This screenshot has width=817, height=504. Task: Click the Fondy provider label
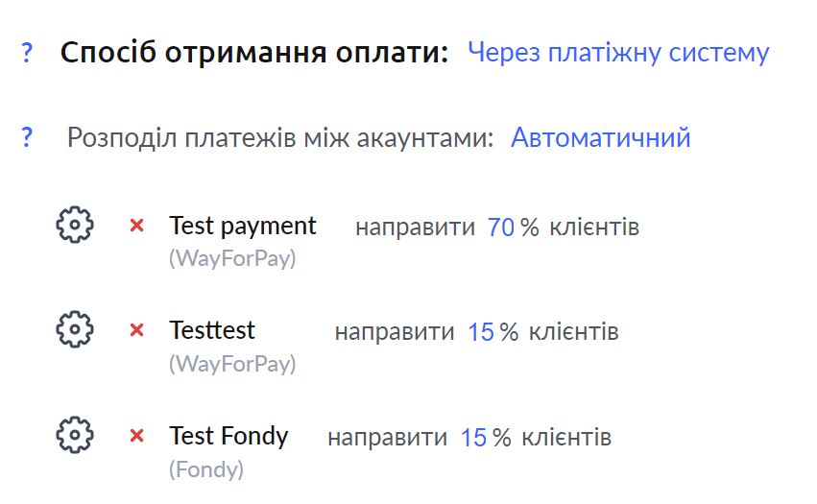point(206,469)
